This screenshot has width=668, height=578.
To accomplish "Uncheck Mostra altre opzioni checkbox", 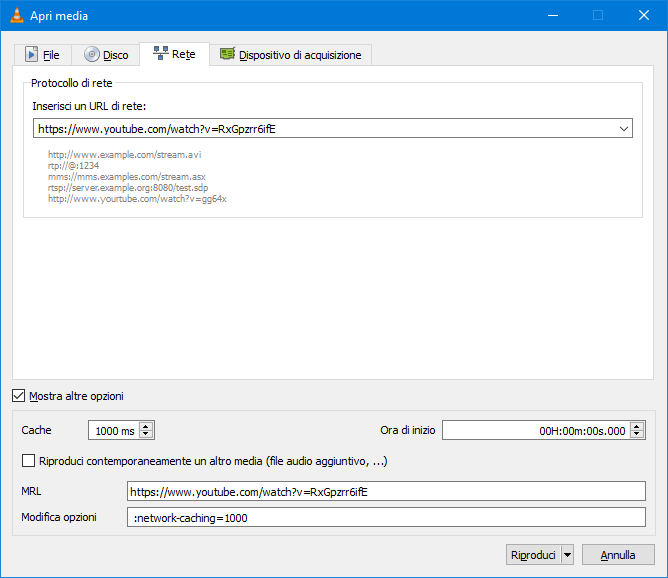I will click(20, 396).
